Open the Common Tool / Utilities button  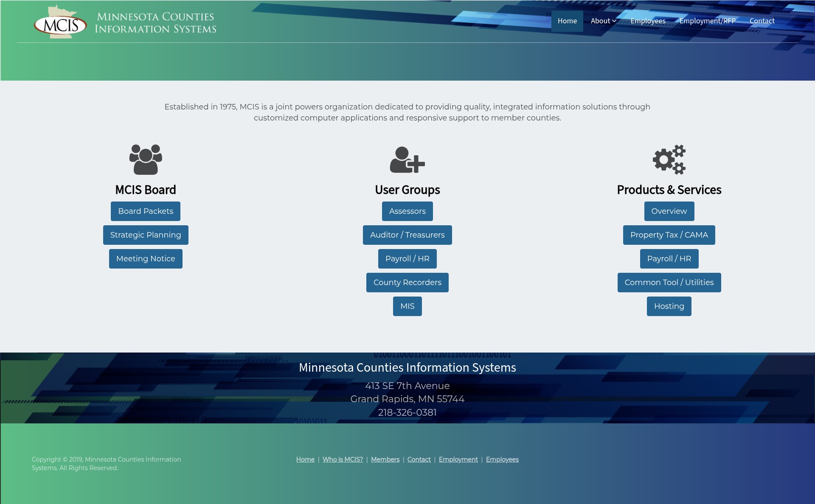point(669,283)
